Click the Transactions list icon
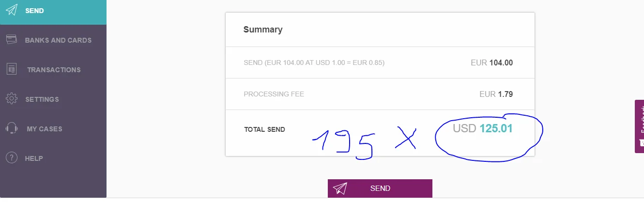The width and height of the screenshot is (644, 203). [12, 69]
